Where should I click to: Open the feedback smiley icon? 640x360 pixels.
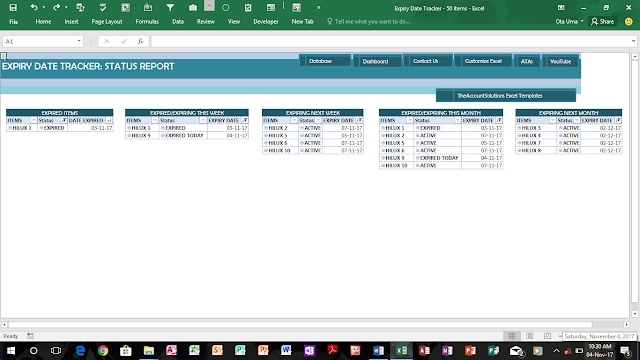[x=629, y=22]
